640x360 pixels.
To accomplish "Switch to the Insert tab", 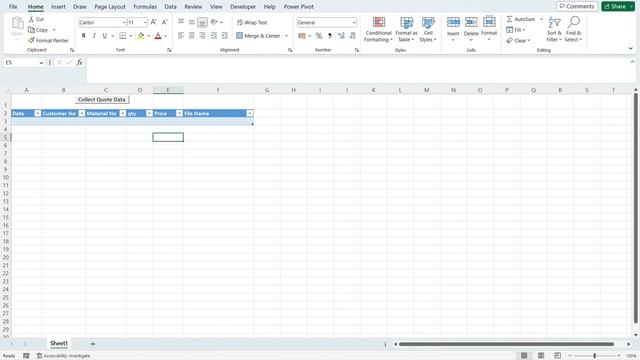I will [x=58, y=7].
